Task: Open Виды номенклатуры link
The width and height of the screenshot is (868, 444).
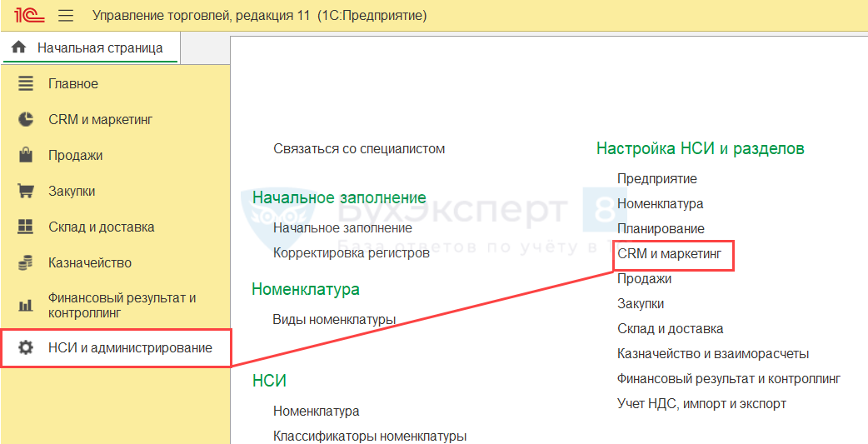Action: point(334,319)
